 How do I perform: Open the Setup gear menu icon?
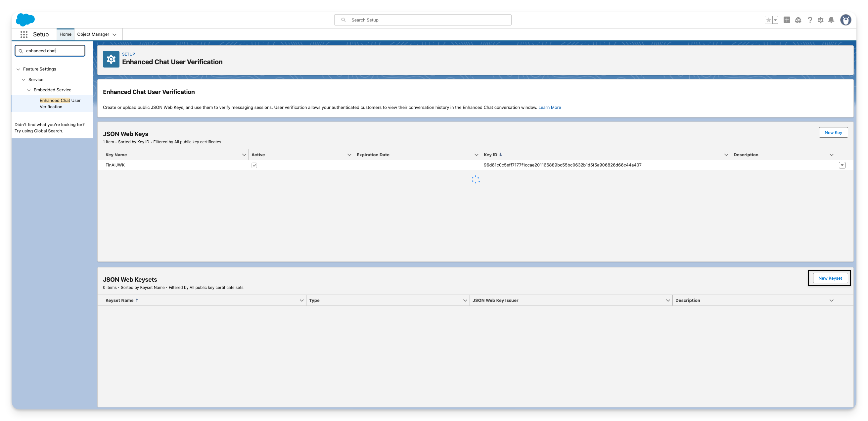pyautogui.click(x=820, y=20)
